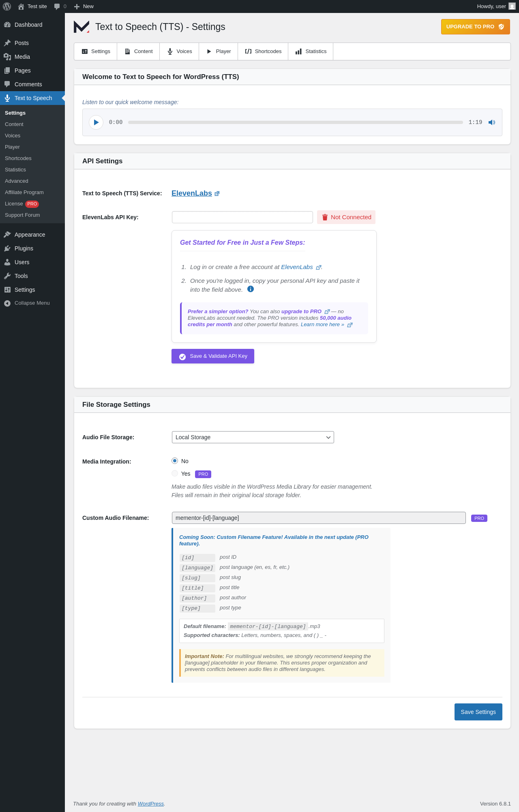Click the Plugins sidebar icon
The height and width of the screenshot is (812, 519).
(7, 248)
